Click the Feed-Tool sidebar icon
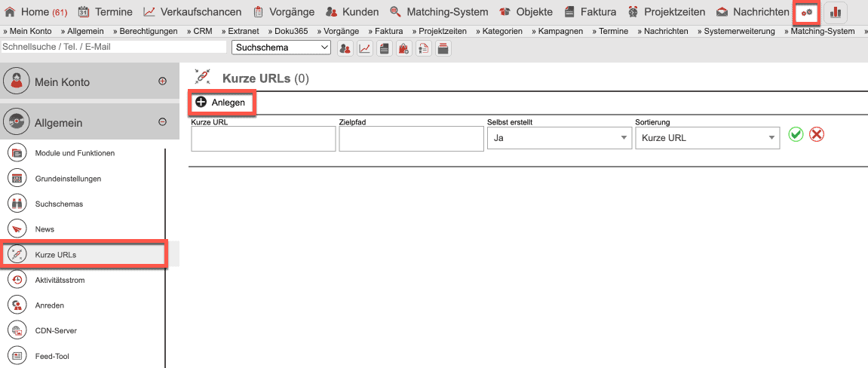The height and width of the screenshot is (368, 868). click(x=17, y=356)
